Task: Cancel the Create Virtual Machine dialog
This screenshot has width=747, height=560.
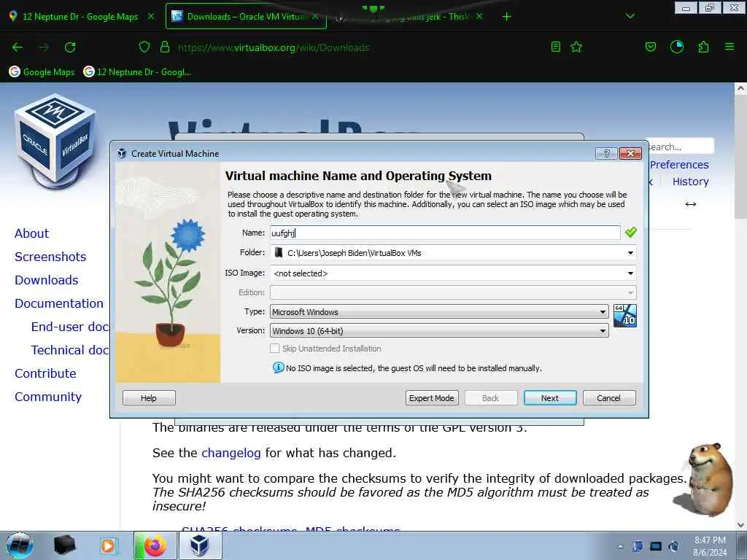Action: (609, 397)
